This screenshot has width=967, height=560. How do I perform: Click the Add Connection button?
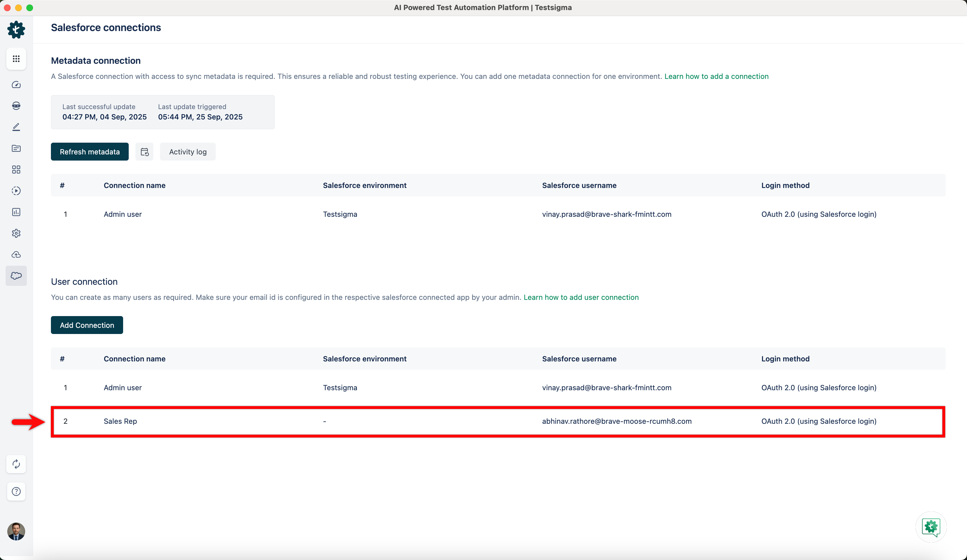tap(87, 325)
